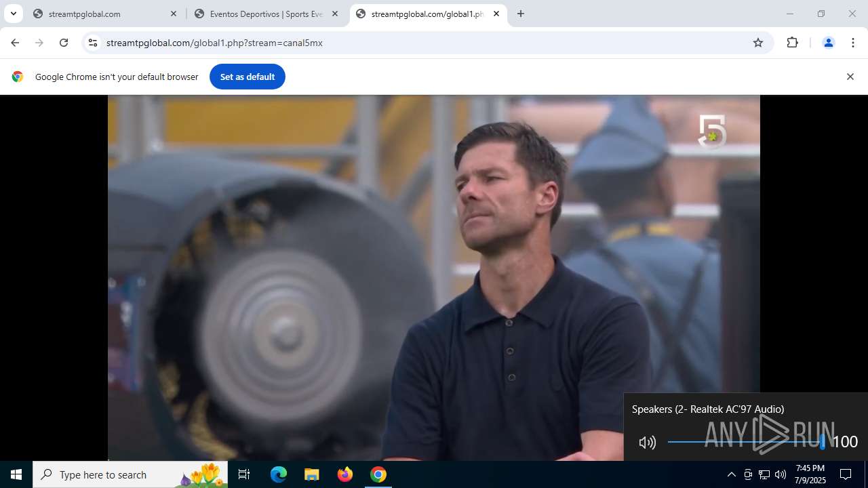Click the tray volume speaker icon
Screen dimensions: 868x488
pyautogui.click(x=781, y=474)
